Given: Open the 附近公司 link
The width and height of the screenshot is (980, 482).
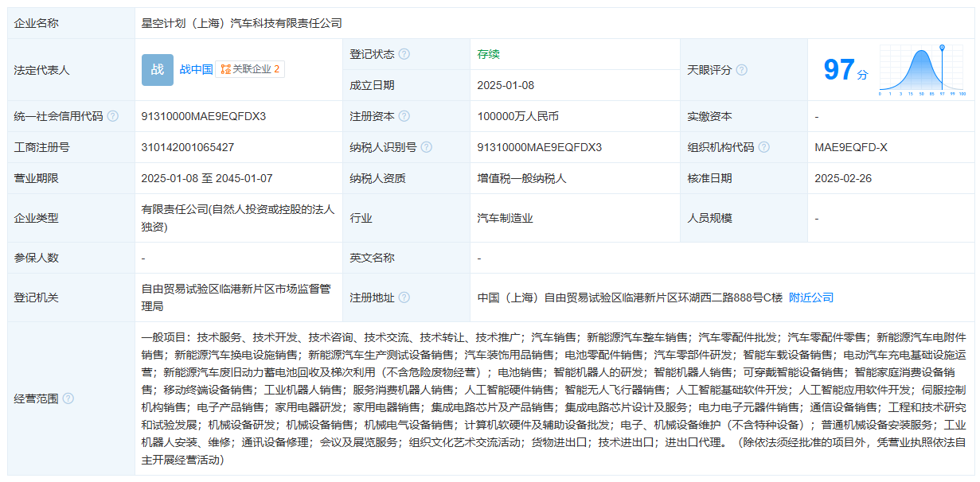Looking at the screenshot, I should tap(811, 297).
